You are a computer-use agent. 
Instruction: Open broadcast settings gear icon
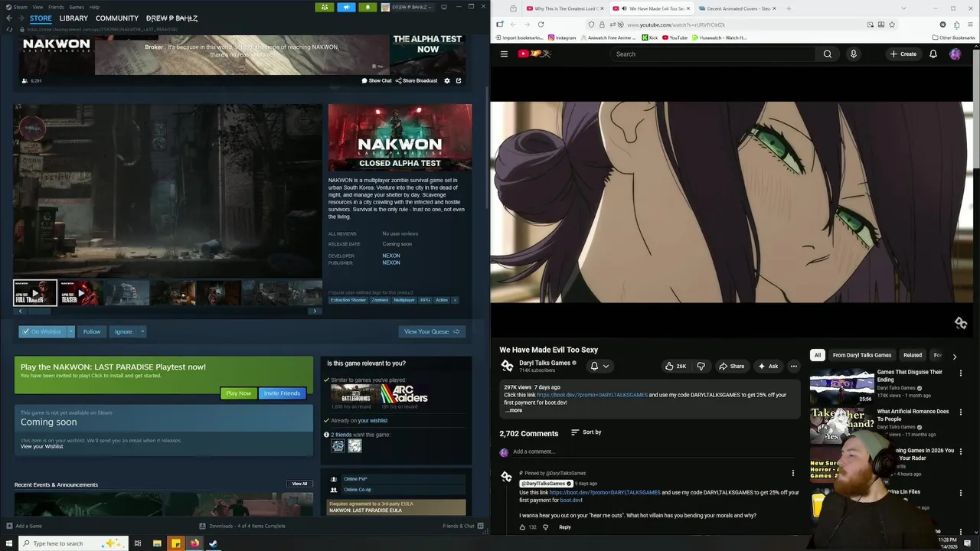[x=447, y=80]
